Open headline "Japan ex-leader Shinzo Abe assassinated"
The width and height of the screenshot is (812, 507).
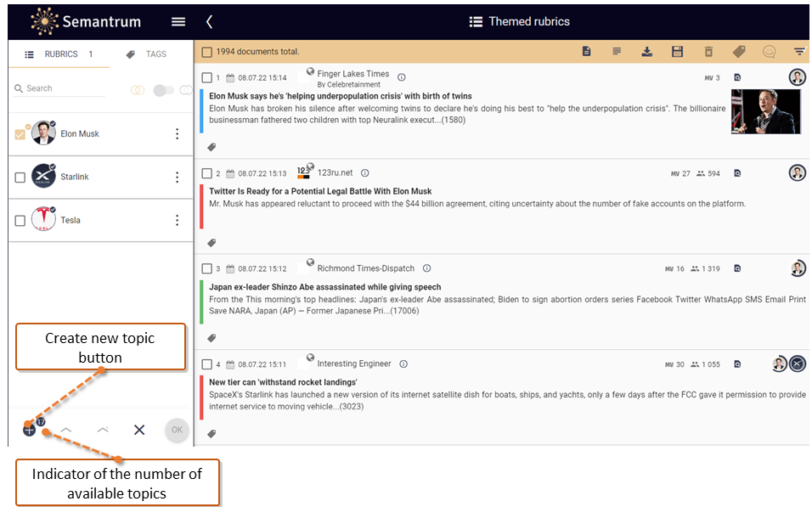click(x=324, y=287)
